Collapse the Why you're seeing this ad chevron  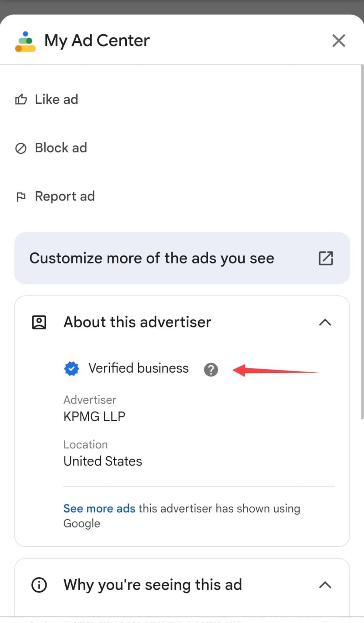(x=325, y=585)
